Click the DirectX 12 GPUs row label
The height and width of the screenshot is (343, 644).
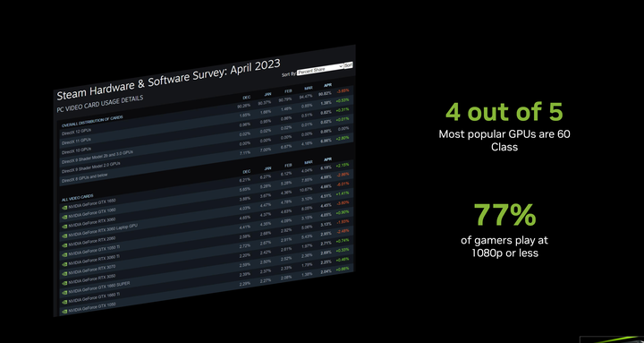[76, 131]
